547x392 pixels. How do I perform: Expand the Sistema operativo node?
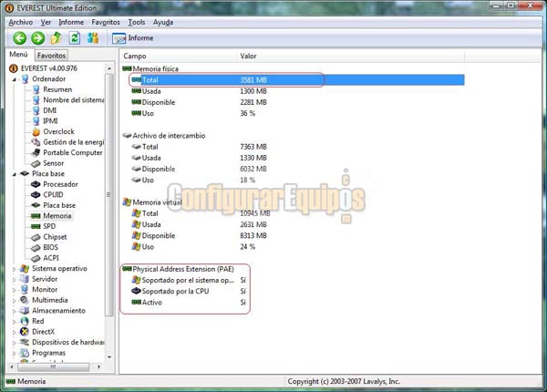15,269
